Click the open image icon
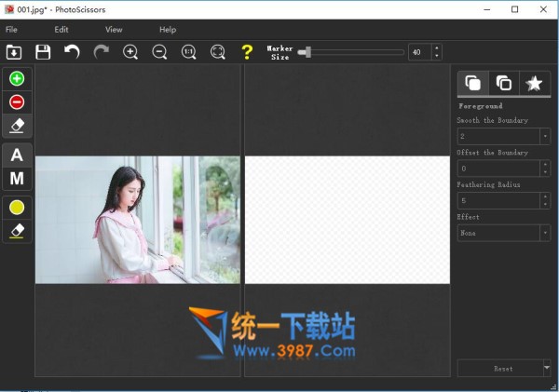This screenshot has height=392, width=559. tap(13, 52)
